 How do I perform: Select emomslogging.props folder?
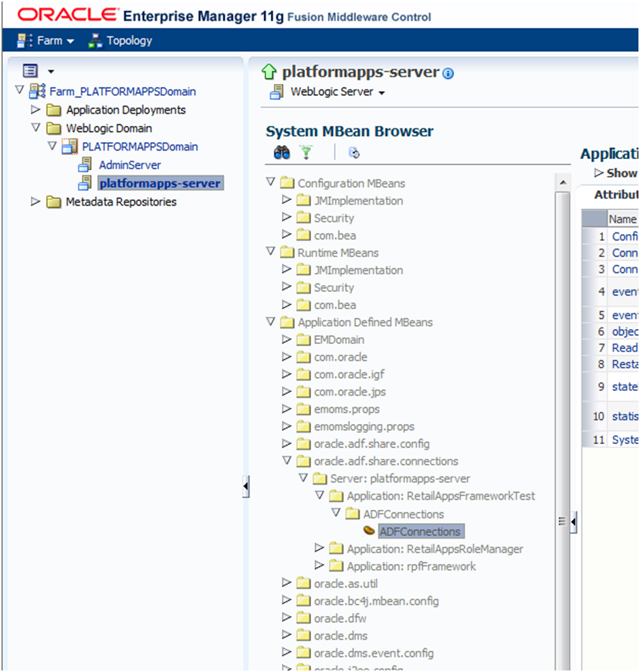(364, 426)
